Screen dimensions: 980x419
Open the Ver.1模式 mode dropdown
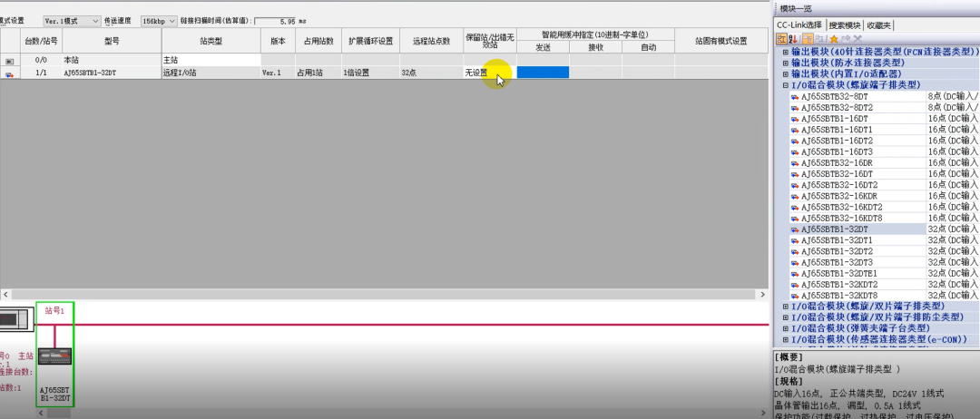tap(72, 21)
